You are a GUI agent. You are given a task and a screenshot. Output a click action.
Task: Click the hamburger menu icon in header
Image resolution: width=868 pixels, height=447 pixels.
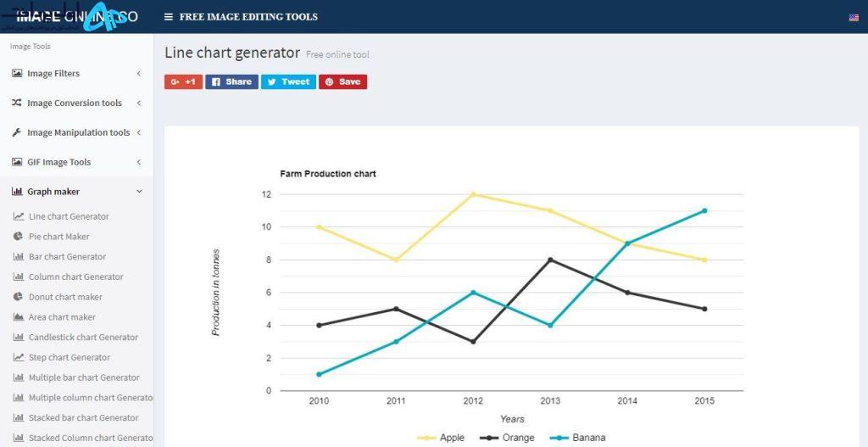pyautogui.click(x=169, y=17)
